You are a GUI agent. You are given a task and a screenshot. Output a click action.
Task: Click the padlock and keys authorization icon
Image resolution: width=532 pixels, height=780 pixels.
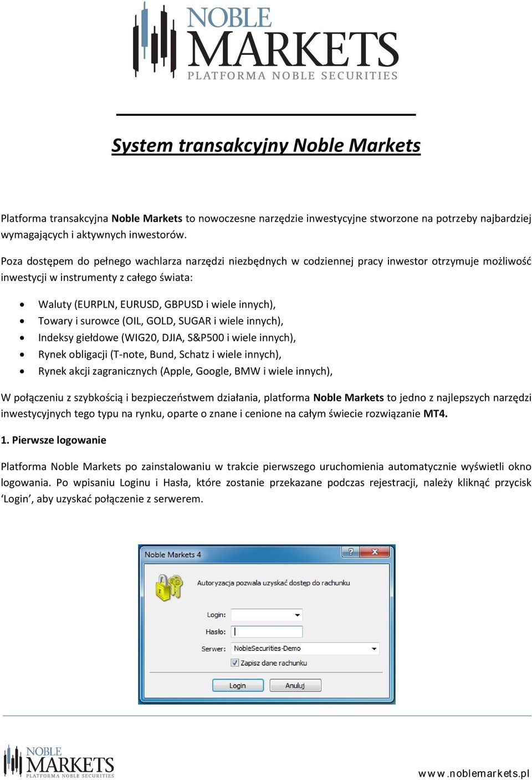point(169,587)
